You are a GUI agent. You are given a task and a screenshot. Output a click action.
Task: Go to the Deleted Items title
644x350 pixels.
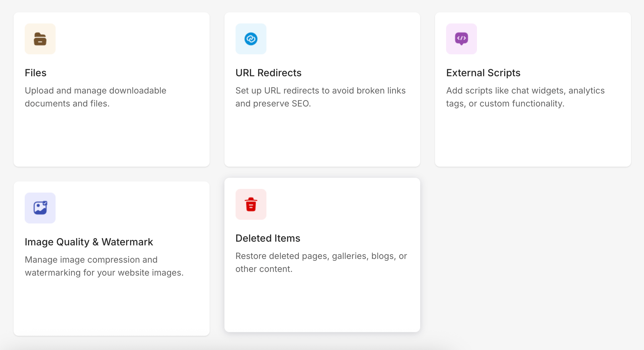[268, 238]
